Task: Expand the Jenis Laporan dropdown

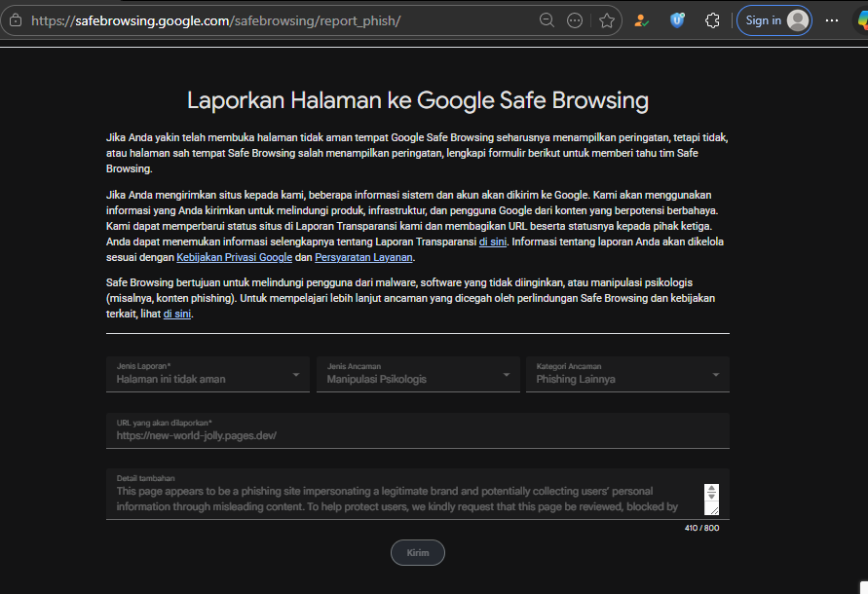Action: (x=208, y=374)
